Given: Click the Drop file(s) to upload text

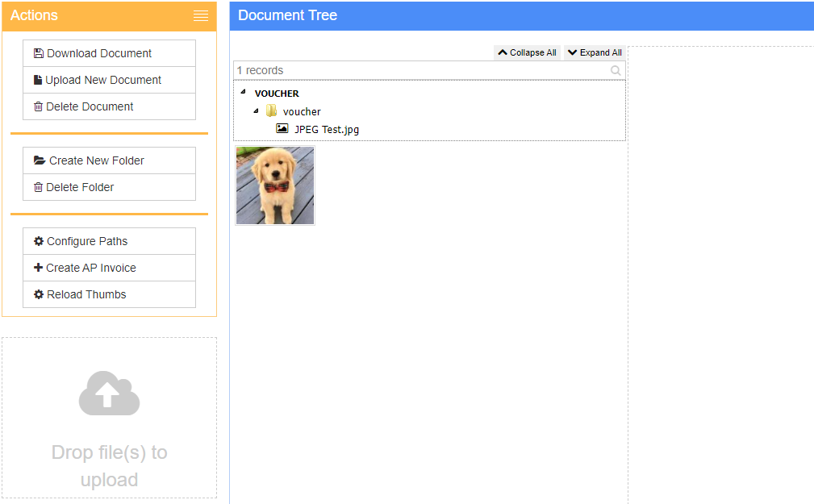Looking at the screenshot, I should pos(109,465).
